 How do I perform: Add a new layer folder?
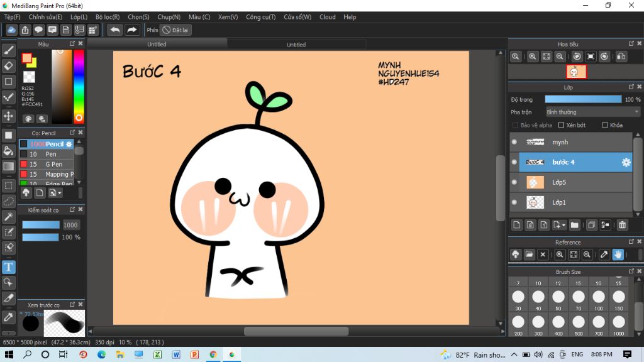pos(575,225)
